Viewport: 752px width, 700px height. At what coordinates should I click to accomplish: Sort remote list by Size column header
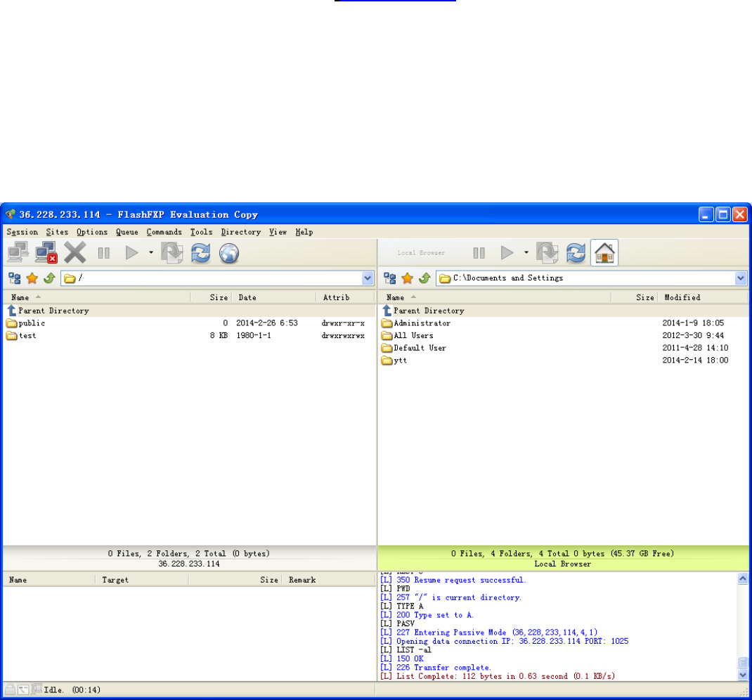pyautogui.click(x=211, y=297)
